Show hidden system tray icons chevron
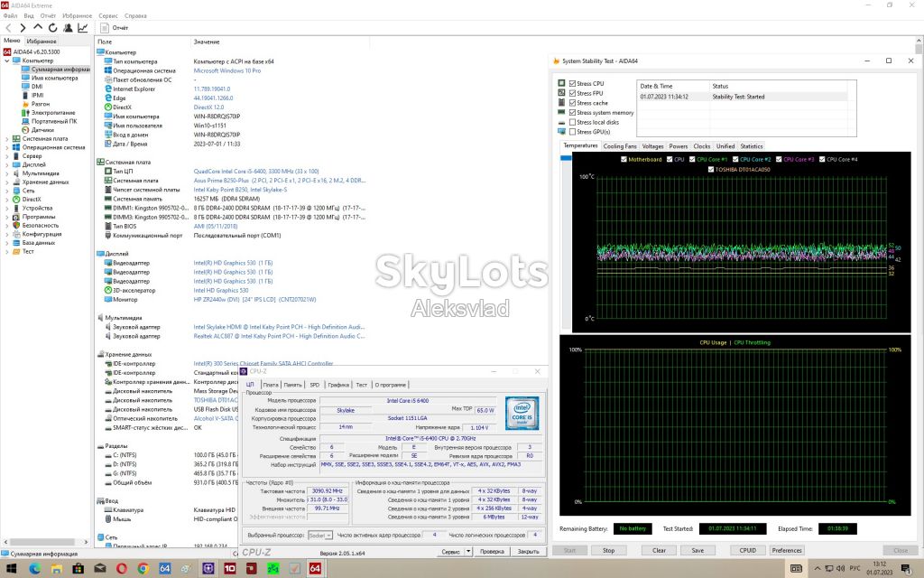924x578 pixels. coord(818,569)
